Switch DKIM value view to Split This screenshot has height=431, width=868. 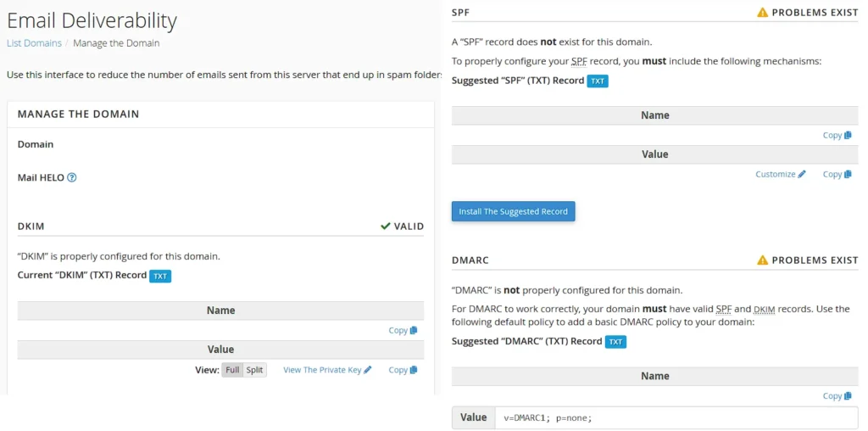coord(254,370)
